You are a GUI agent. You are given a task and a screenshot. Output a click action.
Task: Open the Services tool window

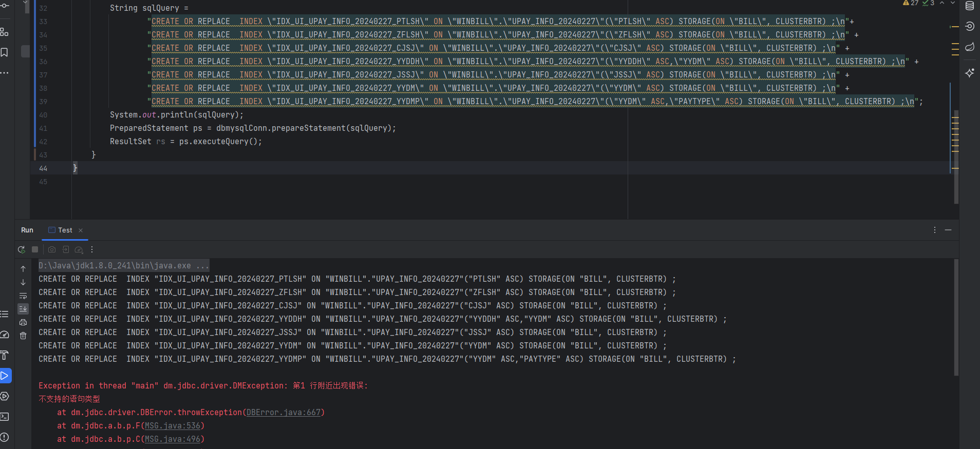click(5, 396)
